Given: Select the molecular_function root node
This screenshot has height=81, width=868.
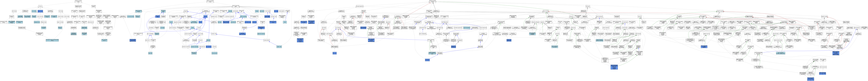Looking at the screenshot, I should pos(78,1).
